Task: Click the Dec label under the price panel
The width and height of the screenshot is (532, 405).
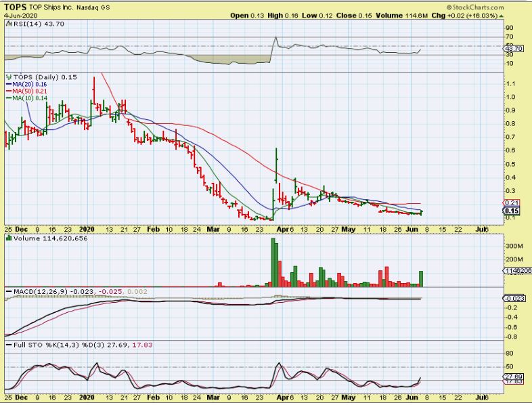Action: [22, 230]
